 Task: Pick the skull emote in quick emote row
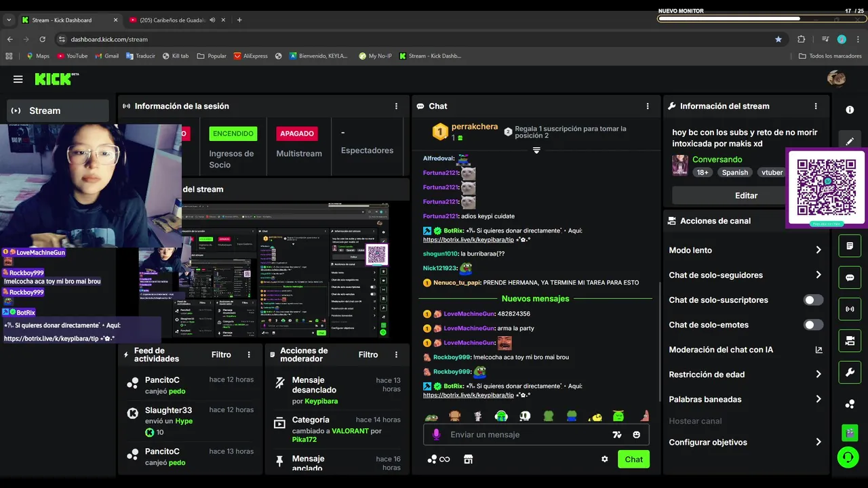(x=525, y=416)
